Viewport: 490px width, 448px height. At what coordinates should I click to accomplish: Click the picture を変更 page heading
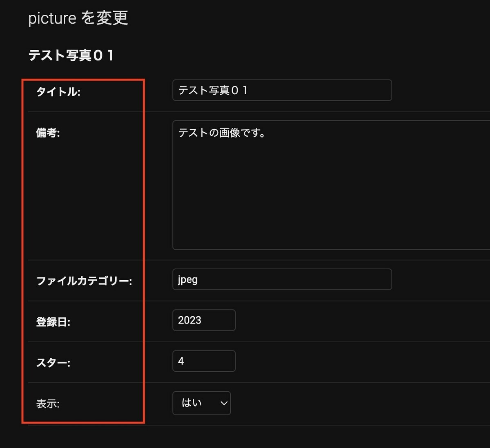[78, 18]
